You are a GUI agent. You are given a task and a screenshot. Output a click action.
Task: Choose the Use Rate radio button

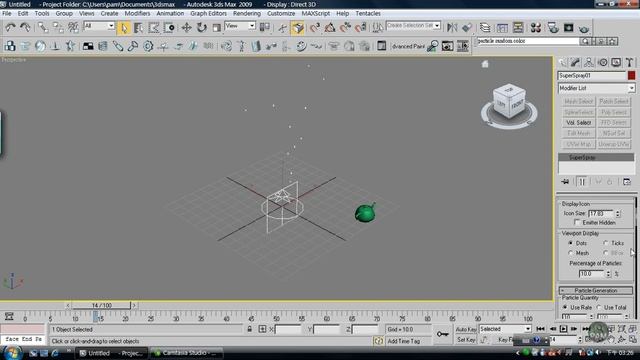coord(565,307)
